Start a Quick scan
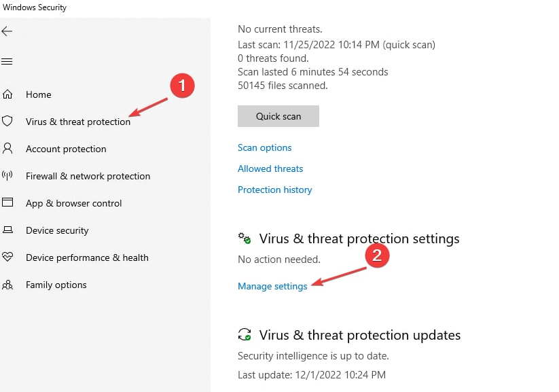Viewport: 559px width, 392px height. pos(278,116)
